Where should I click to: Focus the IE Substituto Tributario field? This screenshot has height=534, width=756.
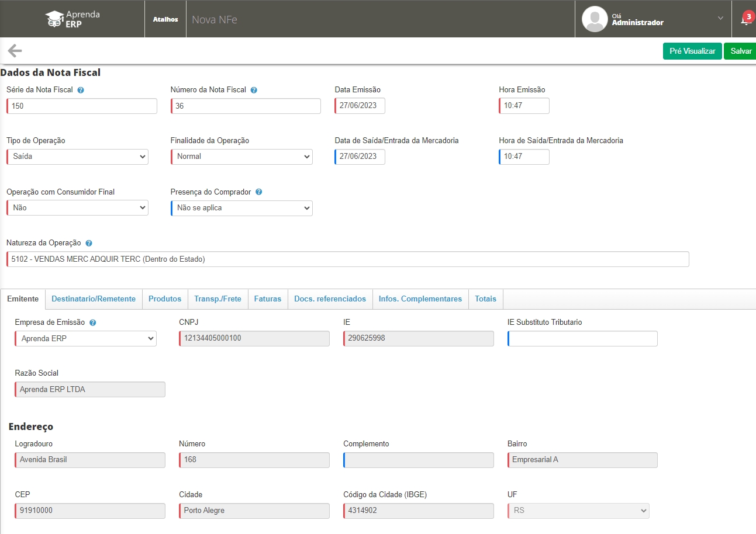583,339
